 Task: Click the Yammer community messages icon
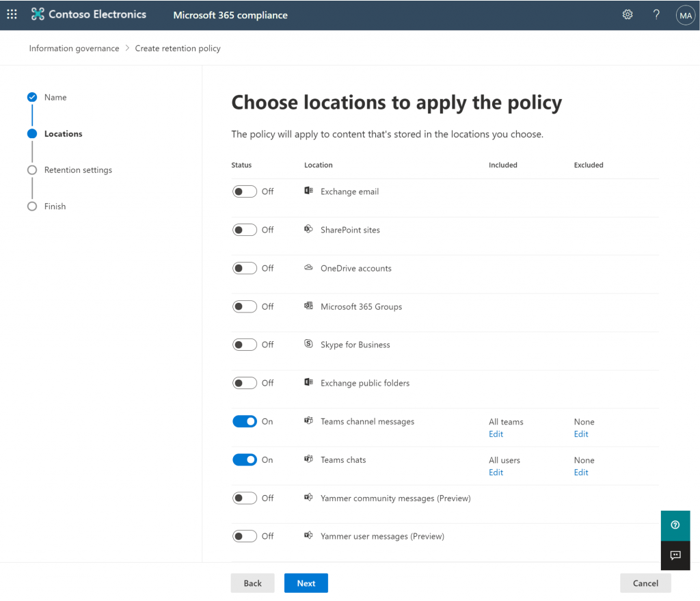(x=308, y=497)
